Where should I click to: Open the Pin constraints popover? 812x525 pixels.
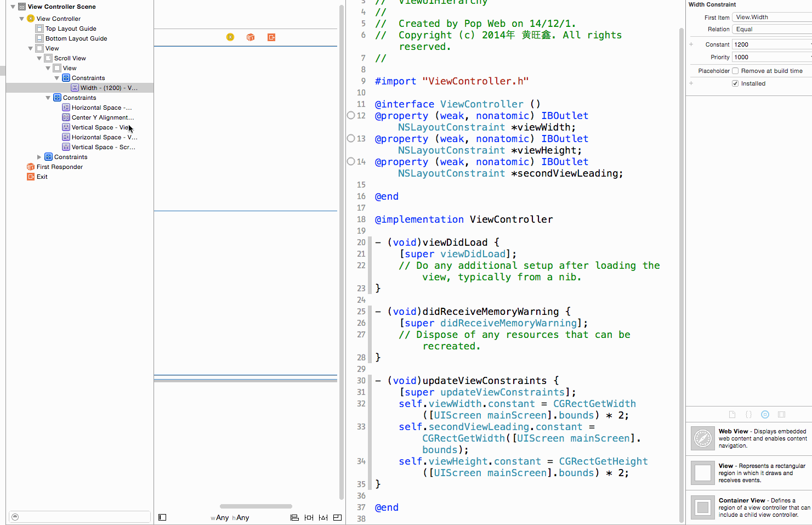tap(309, 517)
